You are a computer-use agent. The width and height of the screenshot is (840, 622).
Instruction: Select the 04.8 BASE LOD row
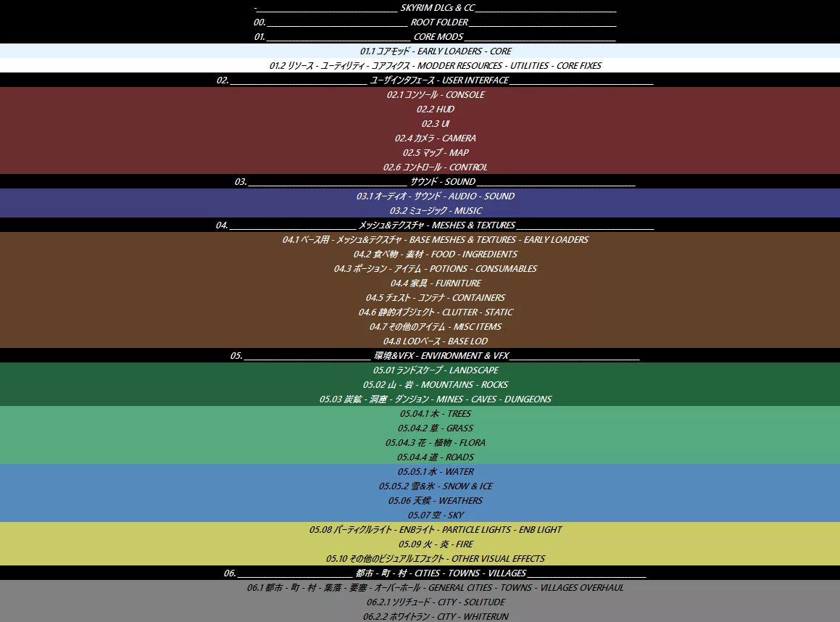click(420, 340)
